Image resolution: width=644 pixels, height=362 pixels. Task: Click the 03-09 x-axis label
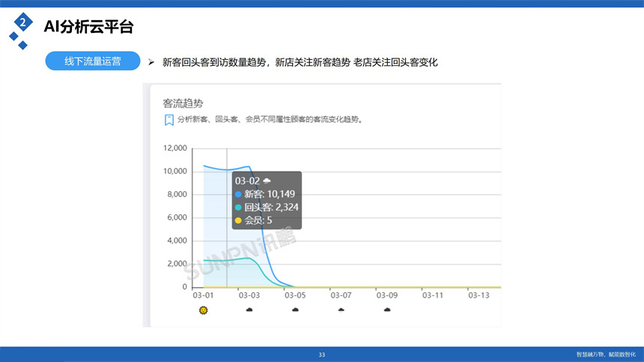(x=387, y=295)
